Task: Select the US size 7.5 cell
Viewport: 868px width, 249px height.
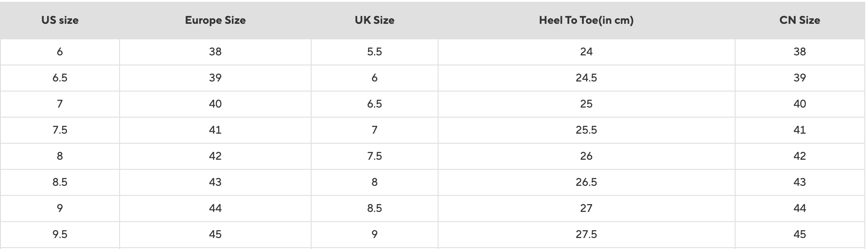Action: click(x=60, y=130)
